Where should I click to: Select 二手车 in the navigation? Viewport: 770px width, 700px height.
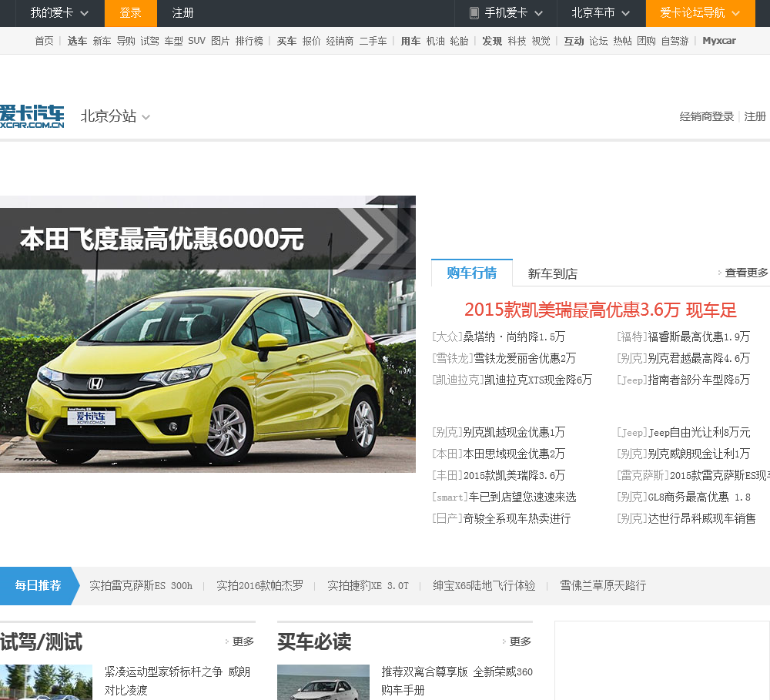[x=373, y=41]
